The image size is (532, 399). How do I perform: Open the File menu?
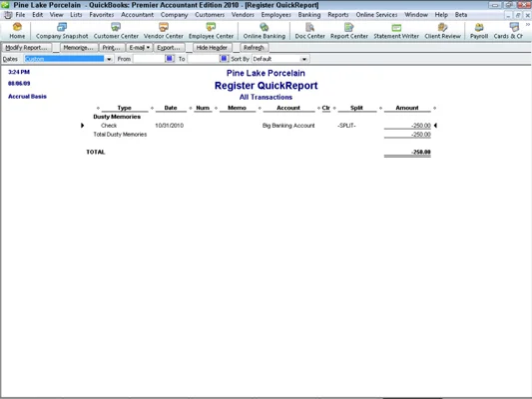pyautogui.click(x=20, y=15)
